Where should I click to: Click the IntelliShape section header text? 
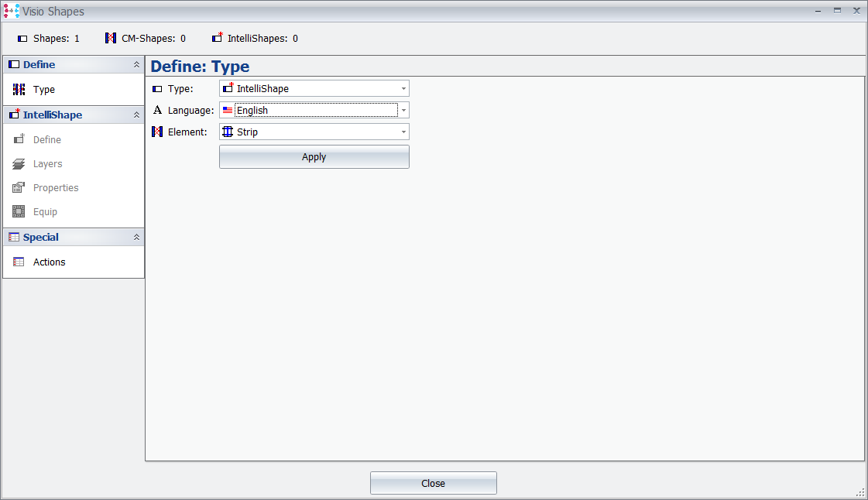pos(53,115)
